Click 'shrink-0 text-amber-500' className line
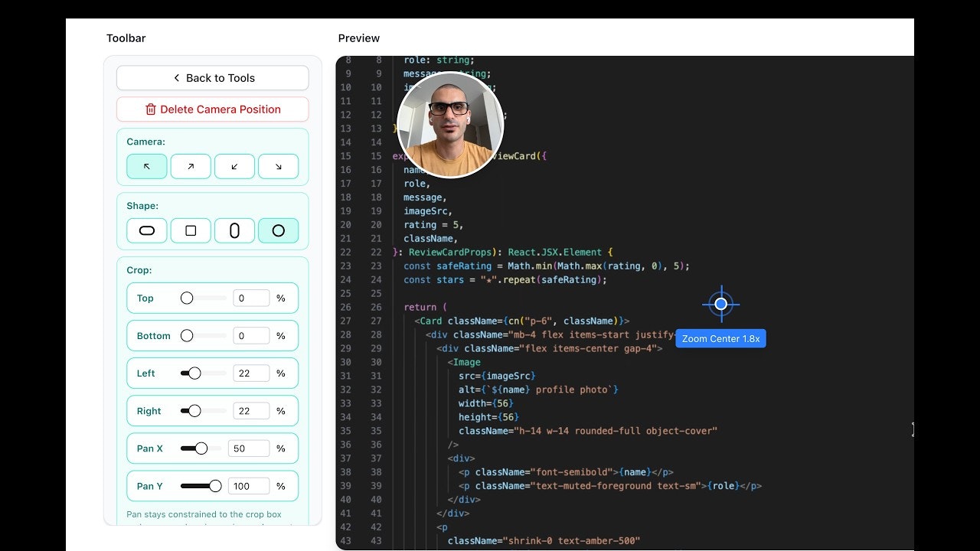The width and height of the screenshot is (980, 551). click(x=544, y=541)
